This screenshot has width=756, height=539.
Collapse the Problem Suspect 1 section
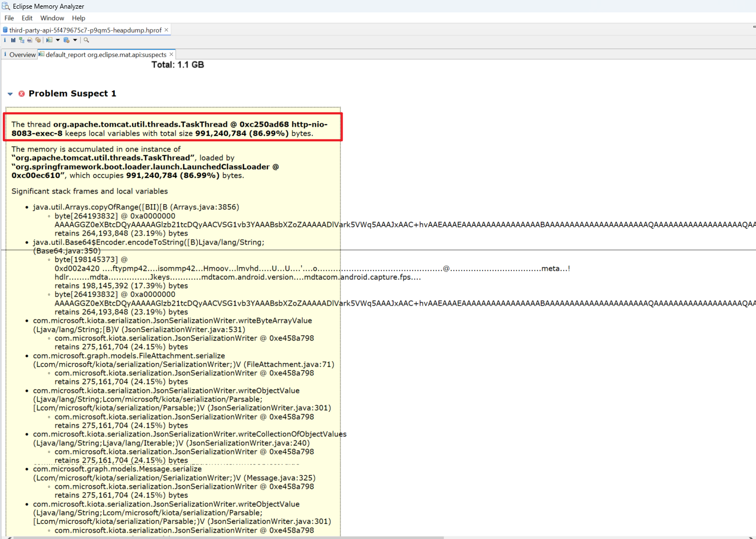pos(10,94)
